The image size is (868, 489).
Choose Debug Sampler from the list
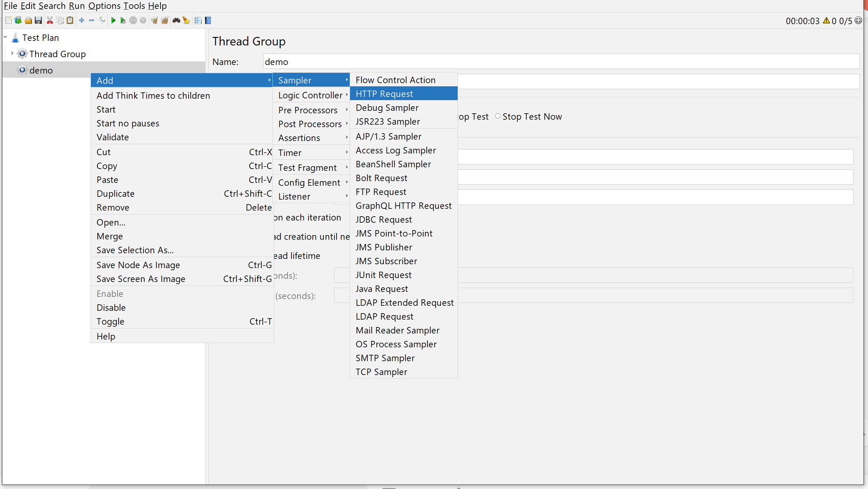404,108
